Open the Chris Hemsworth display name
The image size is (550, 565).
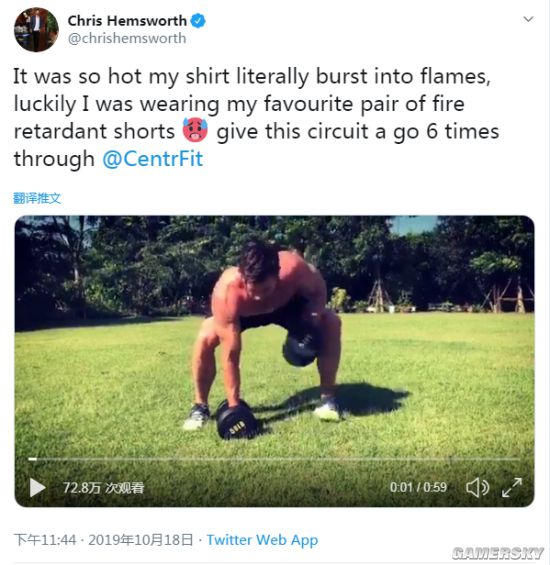127,21
